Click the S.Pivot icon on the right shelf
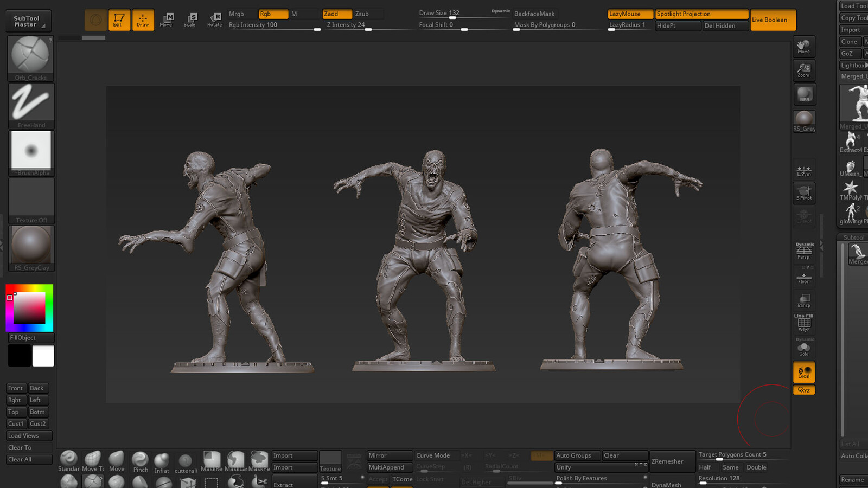868x488 pixels. click(x=803, y=192)
